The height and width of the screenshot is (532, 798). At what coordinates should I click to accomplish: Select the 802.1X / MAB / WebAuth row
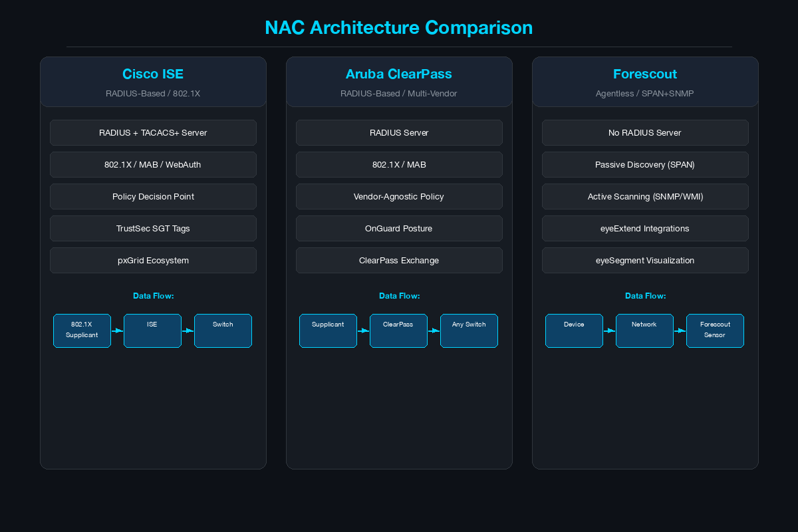click(153, 164)
